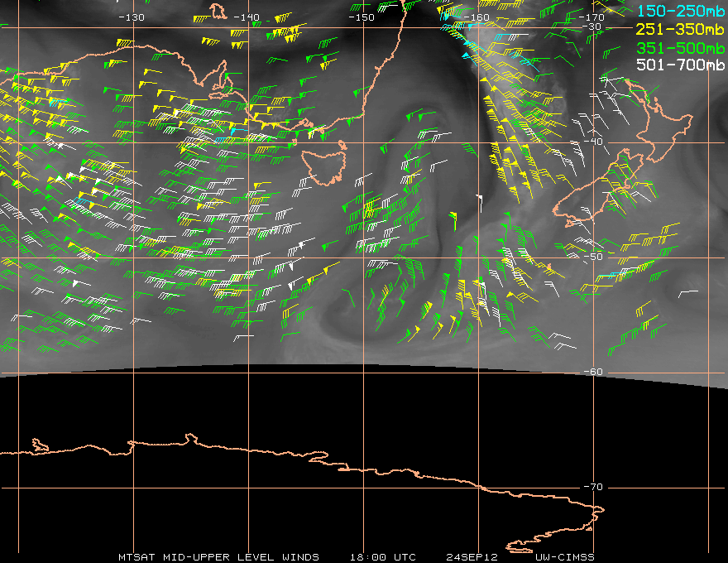The image size is (728, 563).
Task: Click the 251-350mb yellow legend label
Action: click(x=680, y=29)
